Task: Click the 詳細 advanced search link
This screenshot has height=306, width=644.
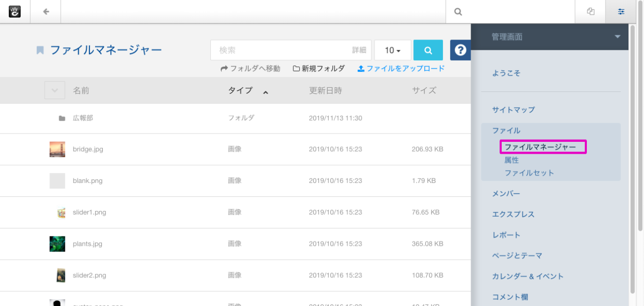Action: pos(359,50)
